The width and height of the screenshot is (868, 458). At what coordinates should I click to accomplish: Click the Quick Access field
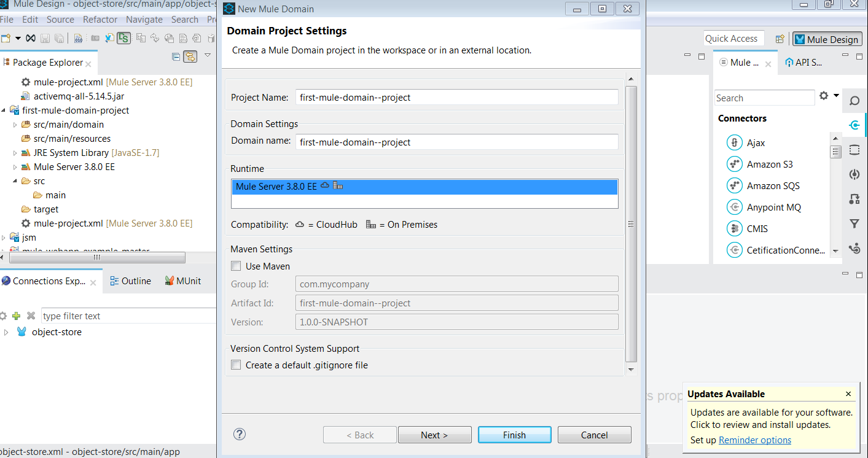coord(734,38)
